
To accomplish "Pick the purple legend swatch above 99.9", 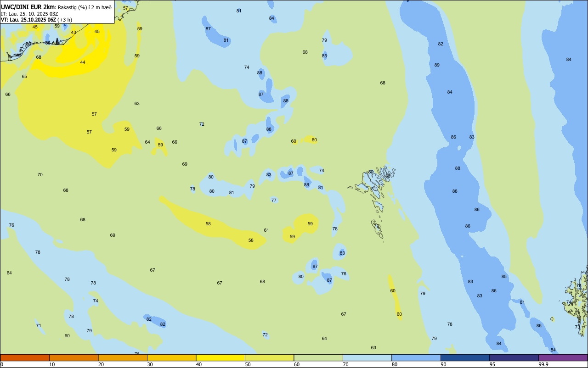I will (x=563, y=357).
